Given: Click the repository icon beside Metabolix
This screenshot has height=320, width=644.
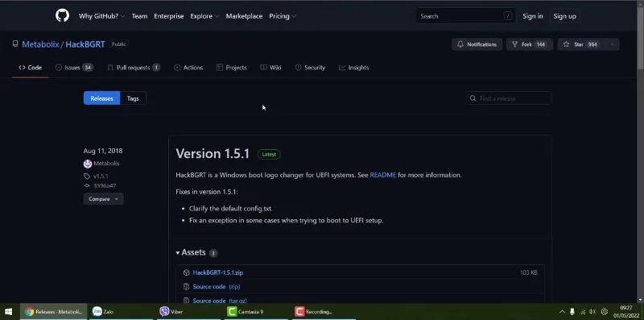Looking at the screenshot, I should pyautogui.click(x=15, y=44).
